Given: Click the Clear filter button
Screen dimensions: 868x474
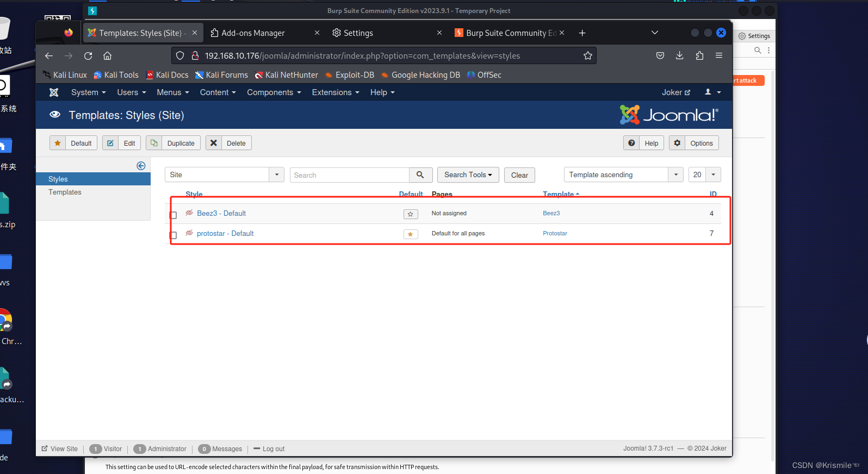Looking at the screenshot, I should 519,175.
